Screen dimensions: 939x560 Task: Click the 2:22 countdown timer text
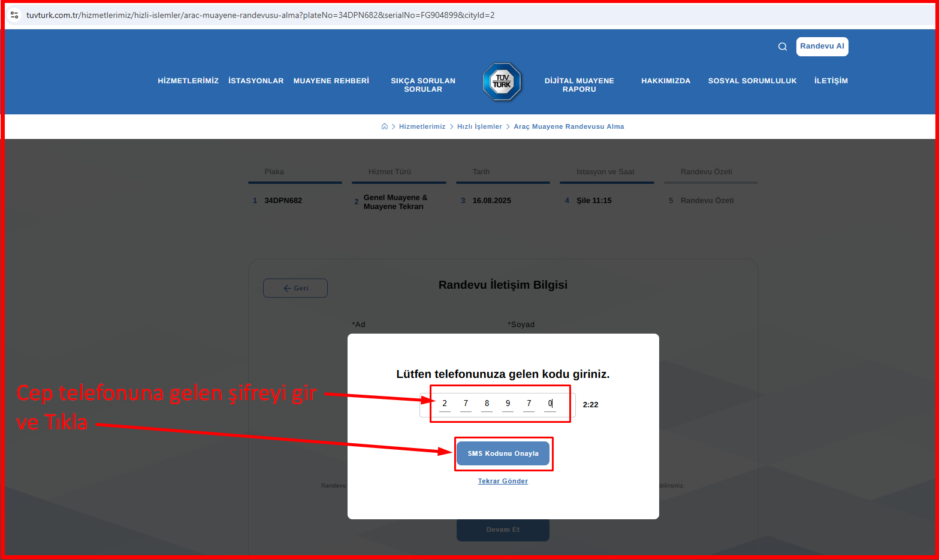tap(590, 405)
